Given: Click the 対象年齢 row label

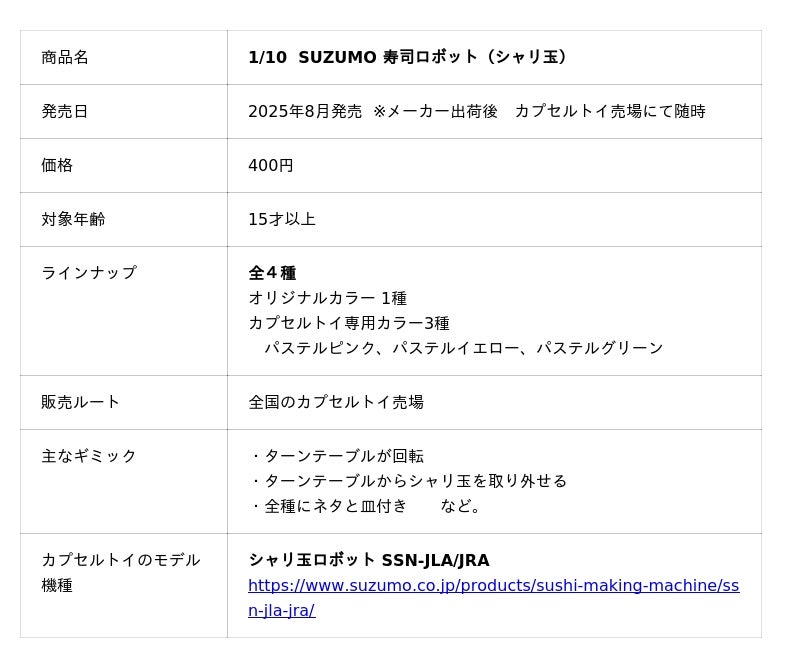Looking at the screenshot, I should point(73,220).
